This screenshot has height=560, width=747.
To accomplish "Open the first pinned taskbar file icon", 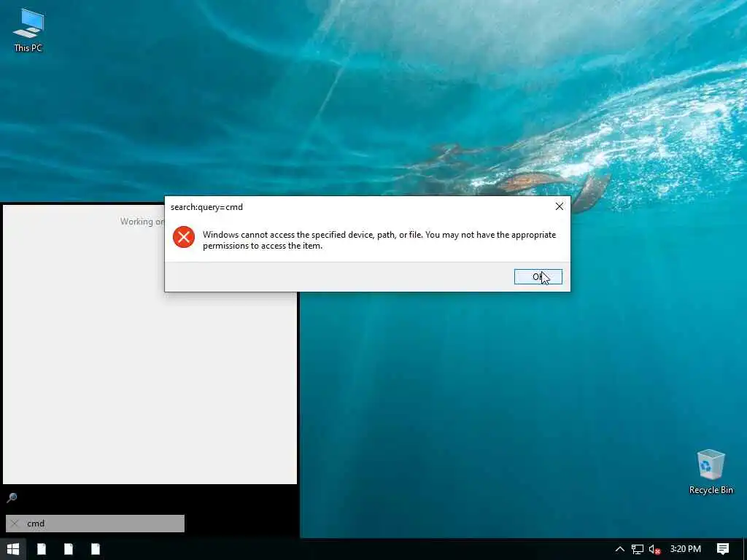I will 42,549.
